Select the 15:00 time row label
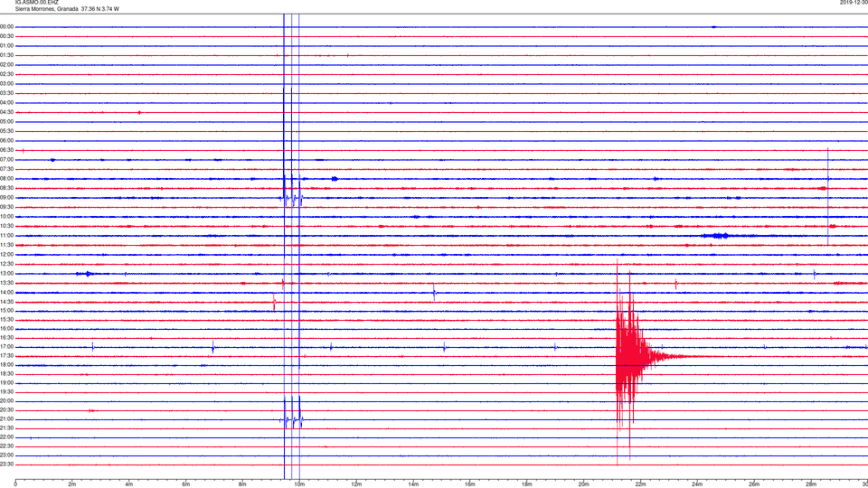Viewport: 868px width, 488px height. click(6, 310)
